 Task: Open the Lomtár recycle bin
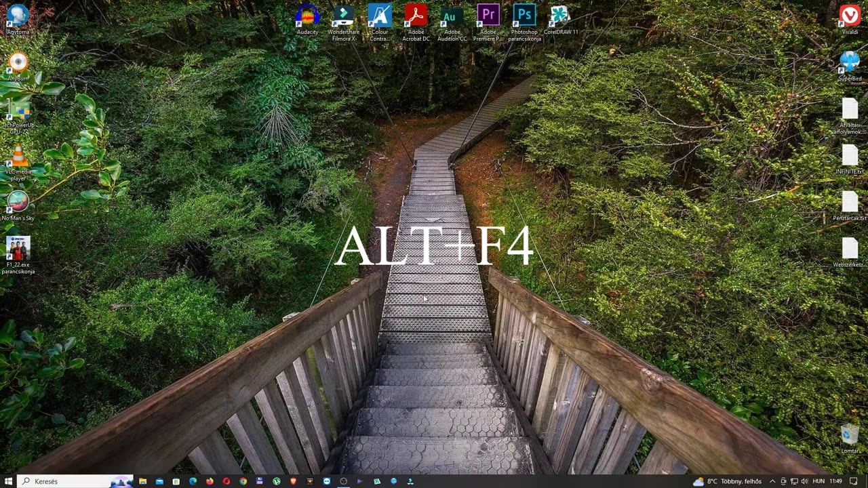point(850,439)
